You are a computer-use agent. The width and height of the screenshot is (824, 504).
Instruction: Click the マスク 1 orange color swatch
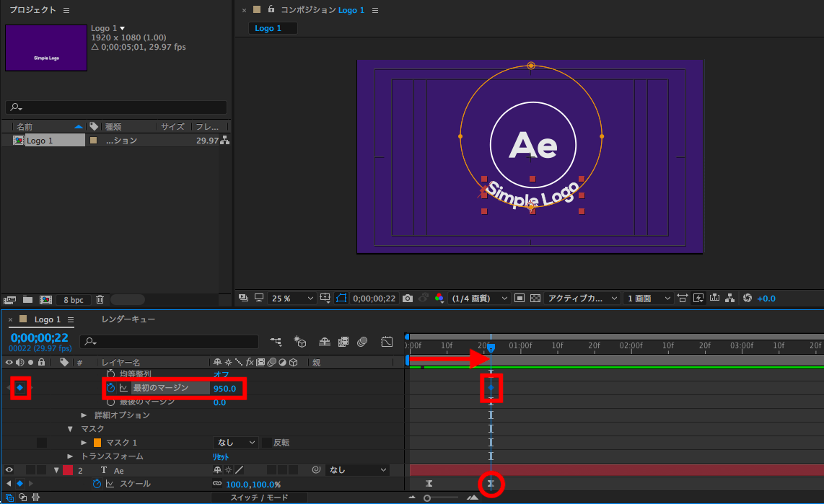coord(97,442)
